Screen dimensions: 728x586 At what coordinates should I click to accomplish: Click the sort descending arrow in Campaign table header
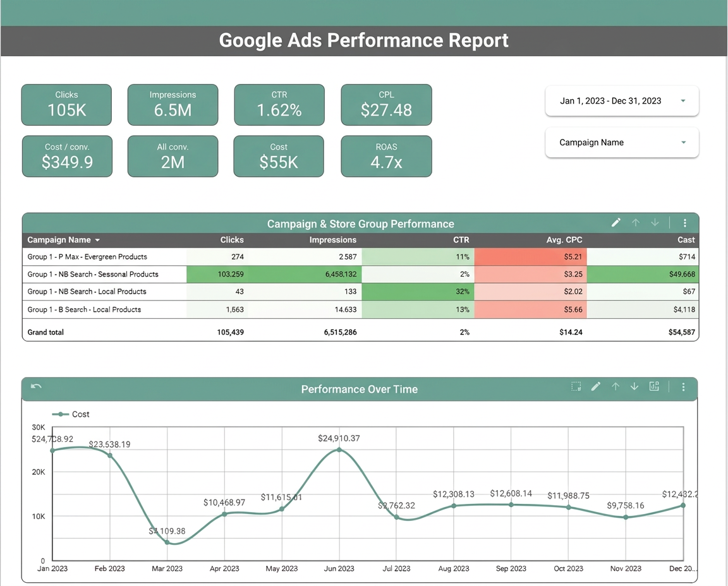point(655,223)
